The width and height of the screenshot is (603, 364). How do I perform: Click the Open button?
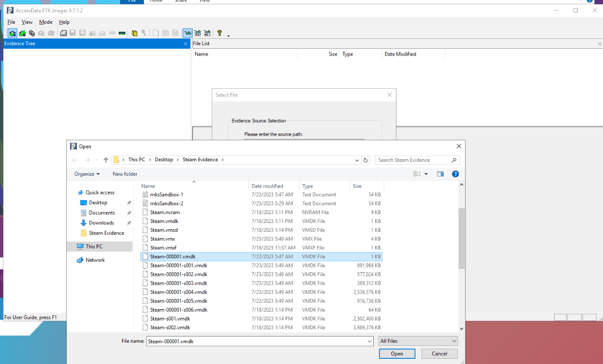[x=397, y=354]
